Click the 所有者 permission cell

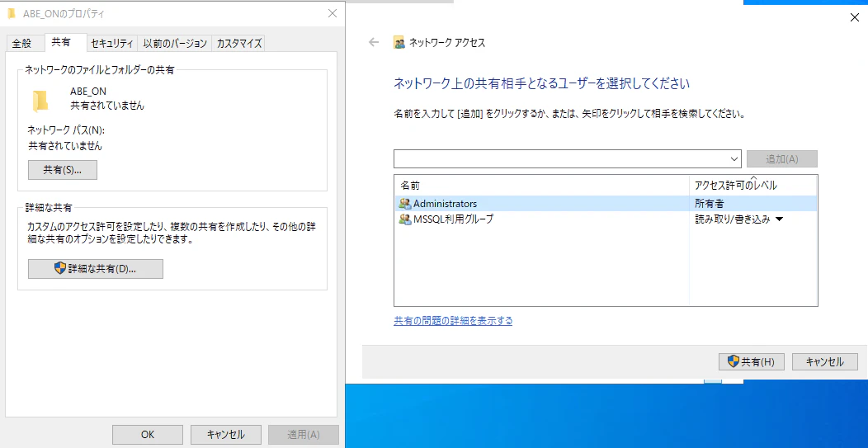point(710,204)
